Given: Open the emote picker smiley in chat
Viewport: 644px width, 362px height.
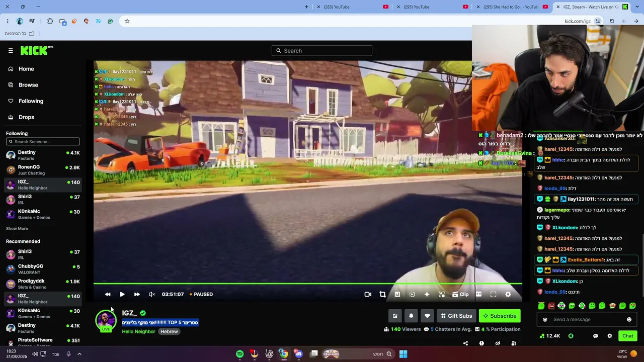Looking at the screenshot, I should pyautogui.click(x=629, y=320).
